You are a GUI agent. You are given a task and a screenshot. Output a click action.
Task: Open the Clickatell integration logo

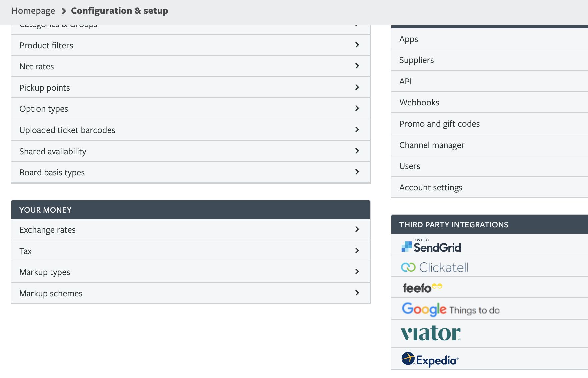point(435,267)
